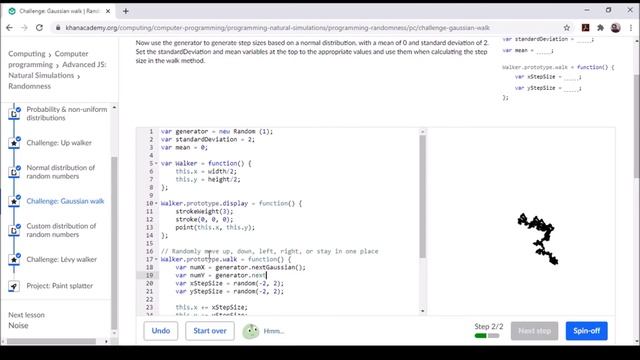The height and width of the screenshot is (360, 640).
Task: Open the red PDF extension icon
Action: [585, 28]
